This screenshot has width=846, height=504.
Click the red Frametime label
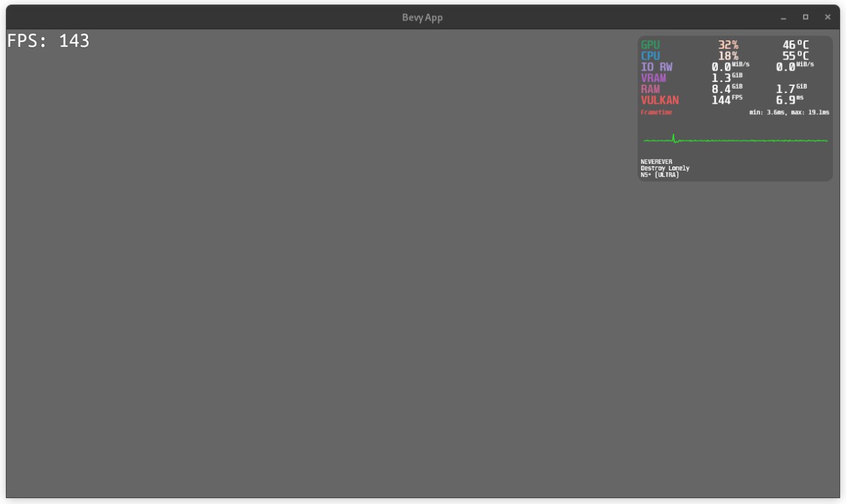pyautogui.click(x=656, y=112)
